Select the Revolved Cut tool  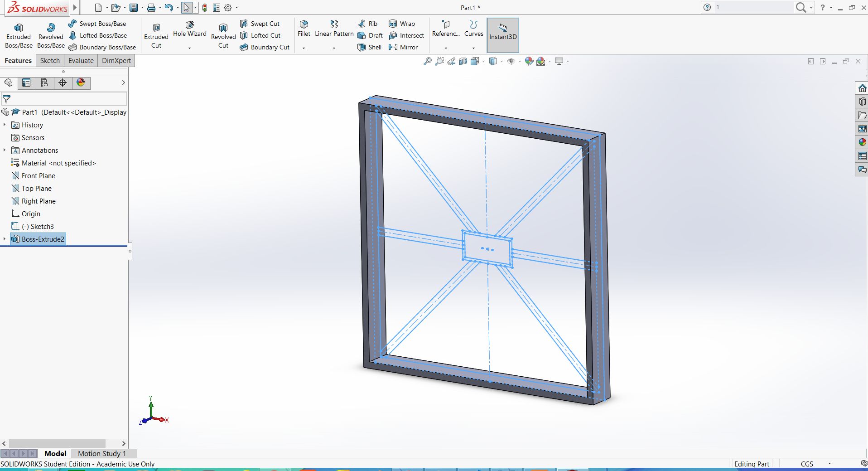pos(223,35)
